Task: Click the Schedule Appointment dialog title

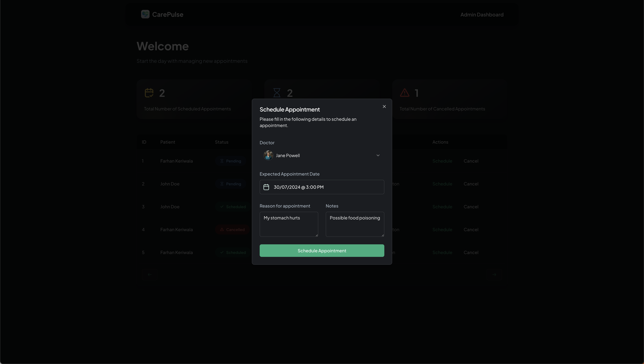Action: tap(289, 109)
